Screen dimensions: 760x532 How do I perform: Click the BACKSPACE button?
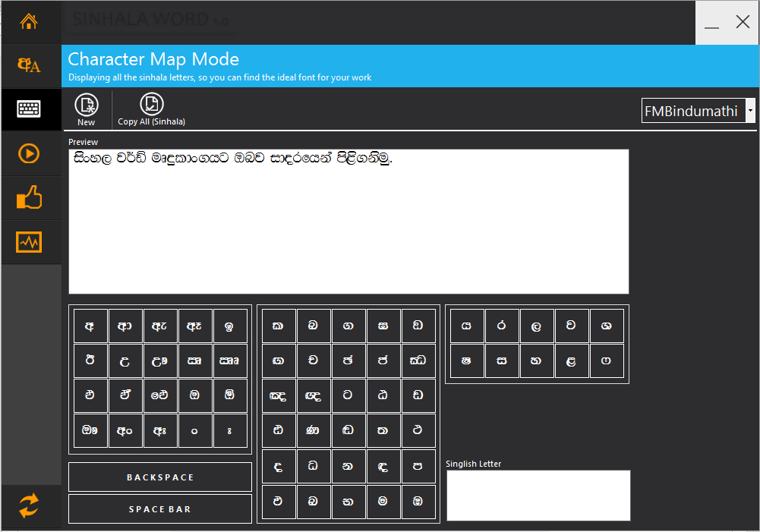[160, 477]
